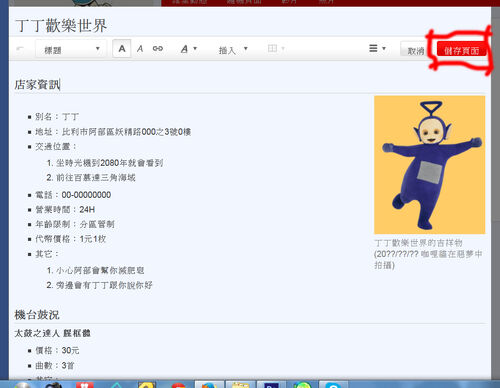This screenshot has width=500, height=388.
Task: Insert a link using chain icon
Action: click(158, 49)
